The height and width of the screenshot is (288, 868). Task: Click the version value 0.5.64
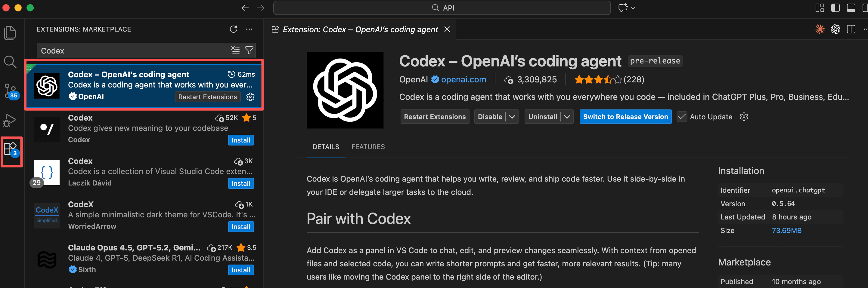pyautogui.click(x=783, y=204)
